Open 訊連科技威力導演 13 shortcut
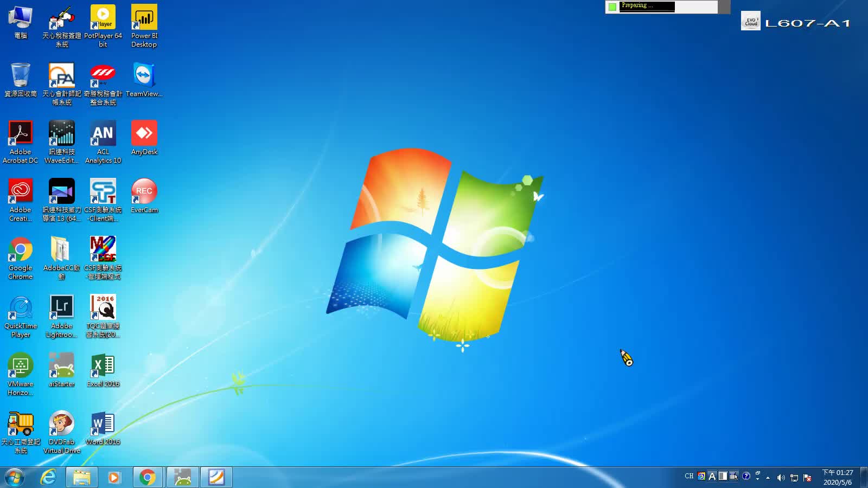 [x=62, y=200]
